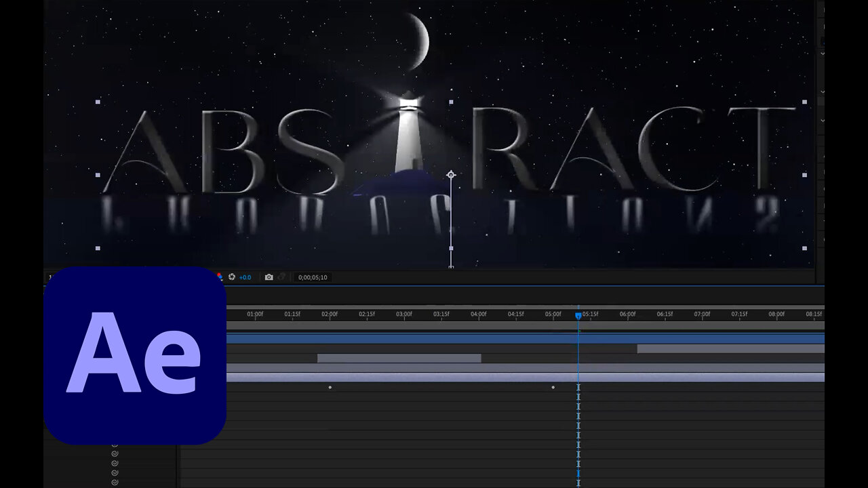Image resolution: width=868 pixels, height=488 pixels.
Task: Reset exposure with the aperture icon
Action: tap(231, 277)
